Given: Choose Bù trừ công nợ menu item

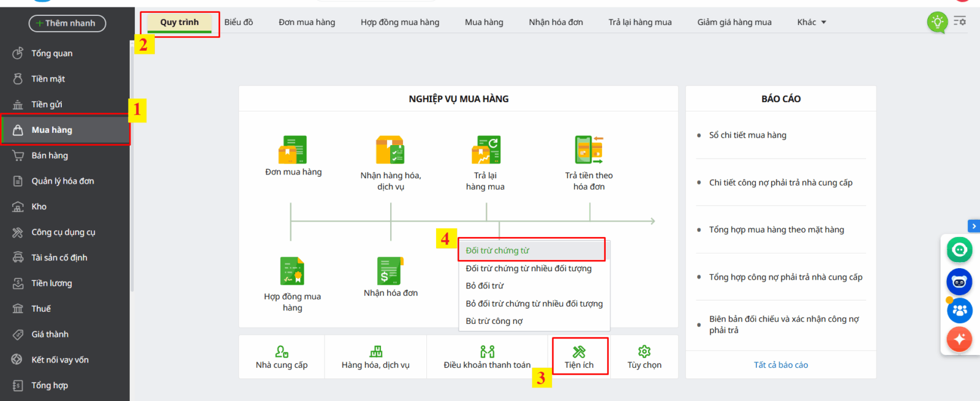Looking at the screenshot, I should click(494, 321).
